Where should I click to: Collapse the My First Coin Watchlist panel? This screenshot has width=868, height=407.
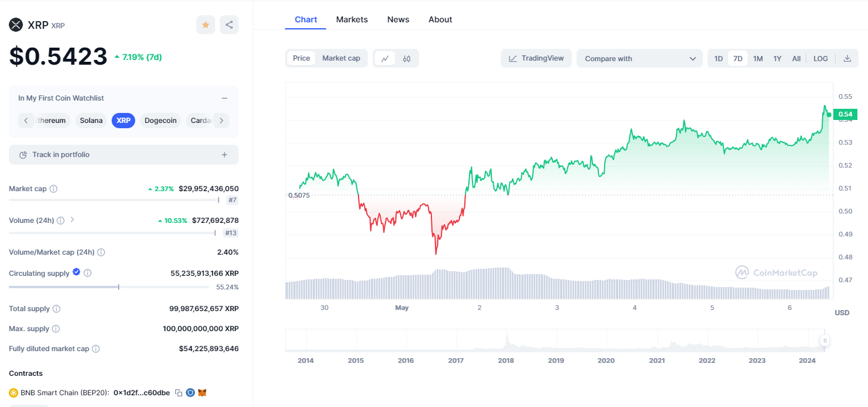[224, 98]
